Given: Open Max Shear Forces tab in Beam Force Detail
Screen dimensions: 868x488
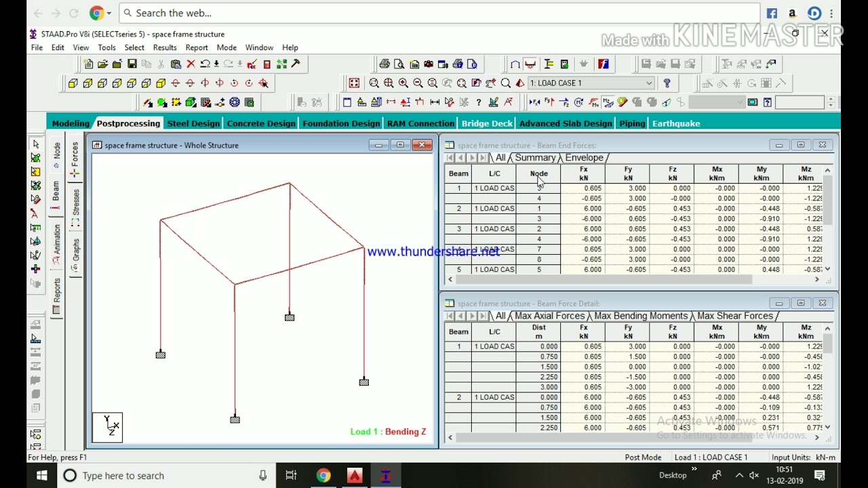Looking at the screenshot, I should click(x=735, y=316).
